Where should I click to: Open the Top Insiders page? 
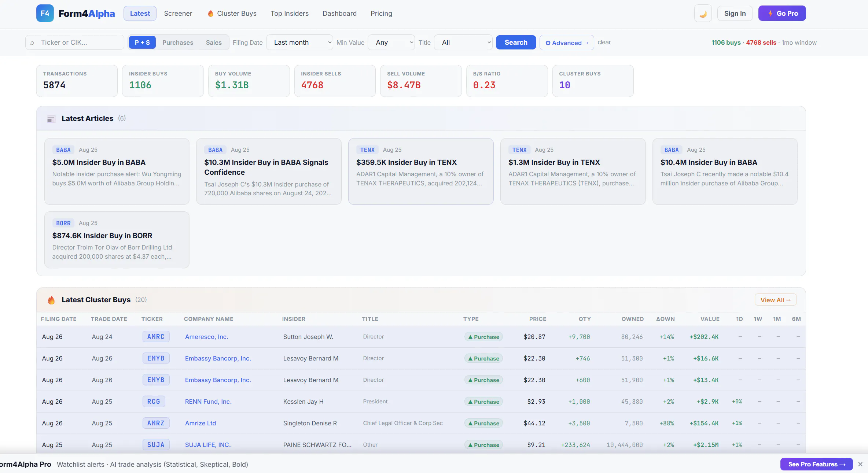[x=290, y=14]
